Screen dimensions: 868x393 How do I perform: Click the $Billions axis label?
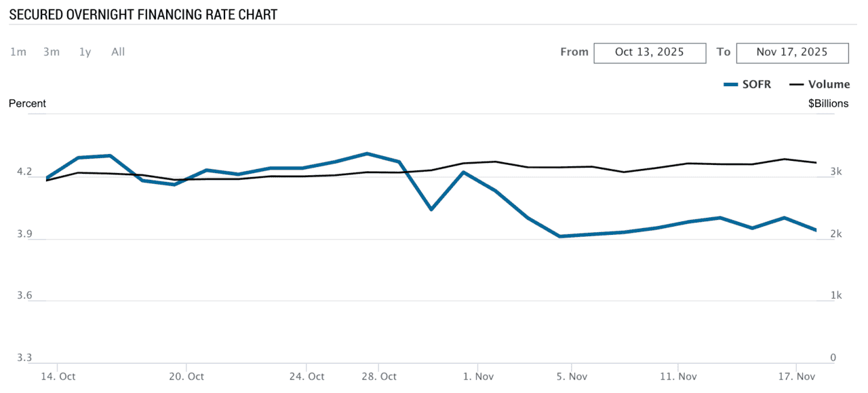click(828, 103)
